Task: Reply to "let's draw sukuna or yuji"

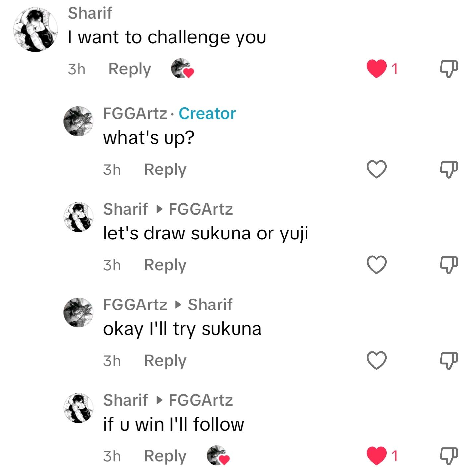Action: tap(165, 265)
